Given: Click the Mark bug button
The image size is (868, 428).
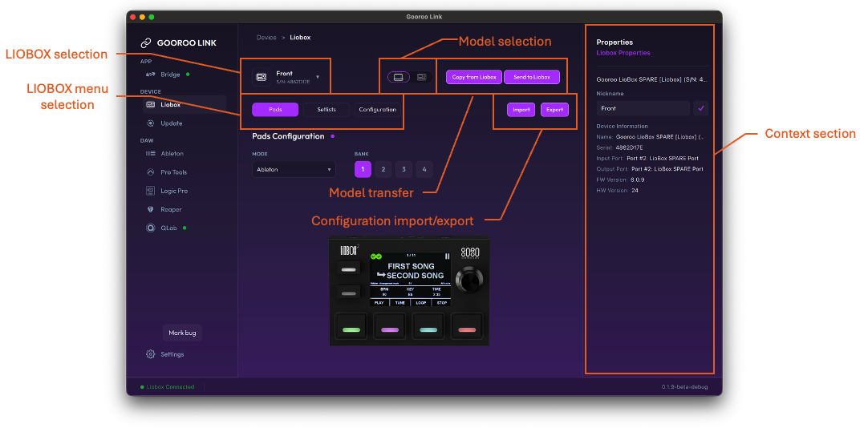Looking at the screenshot, I should point(182,333).
